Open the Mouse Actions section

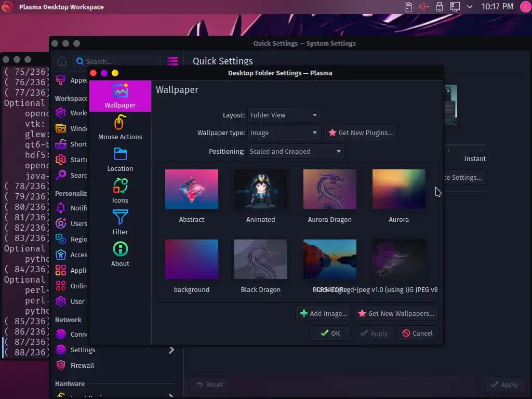point(120,128)
